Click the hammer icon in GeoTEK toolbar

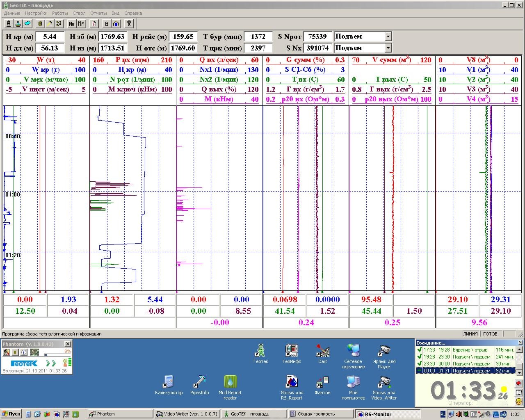(49, 24)
